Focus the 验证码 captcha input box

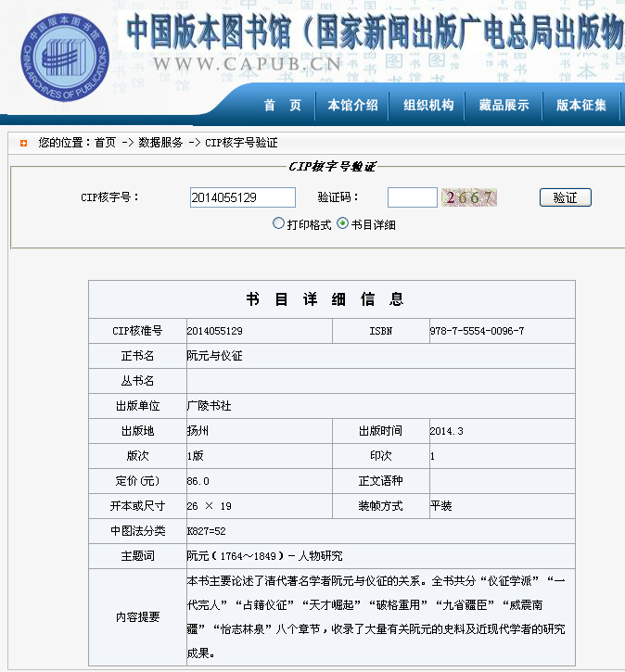click(413, 197)
